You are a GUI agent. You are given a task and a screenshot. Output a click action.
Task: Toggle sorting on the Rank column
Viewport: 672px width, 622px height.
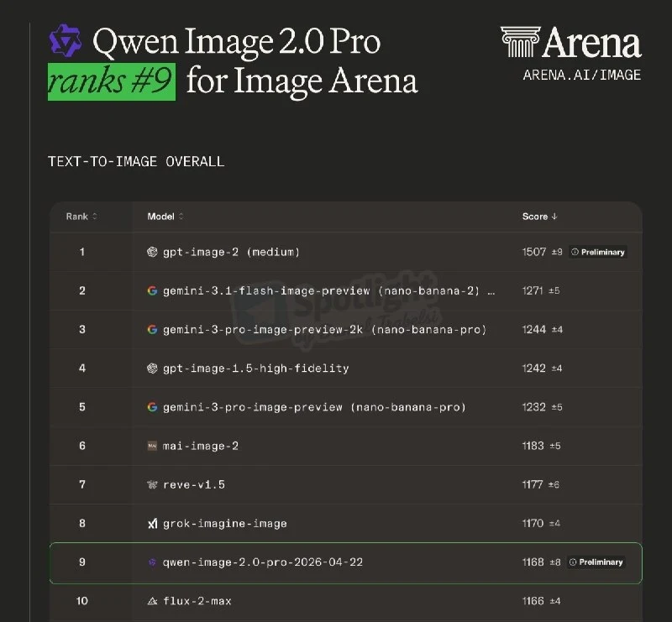tap(80, 217)
